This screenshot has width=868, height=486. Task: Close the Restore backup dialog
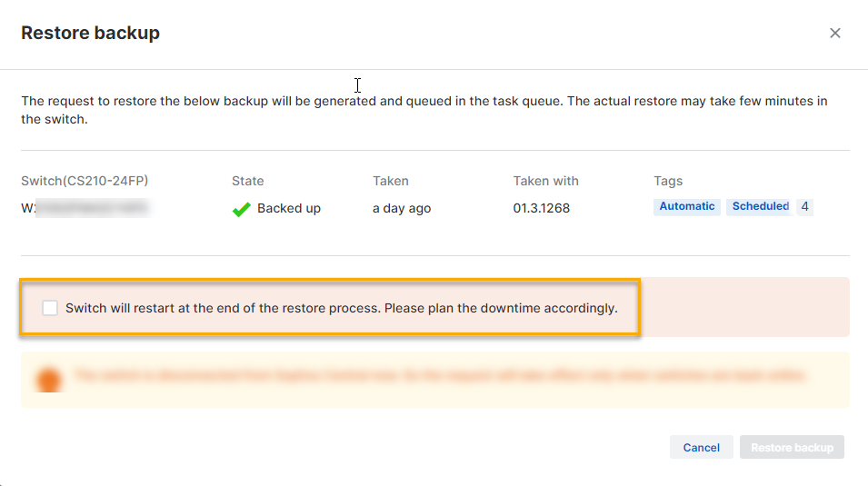click(834, 33)
